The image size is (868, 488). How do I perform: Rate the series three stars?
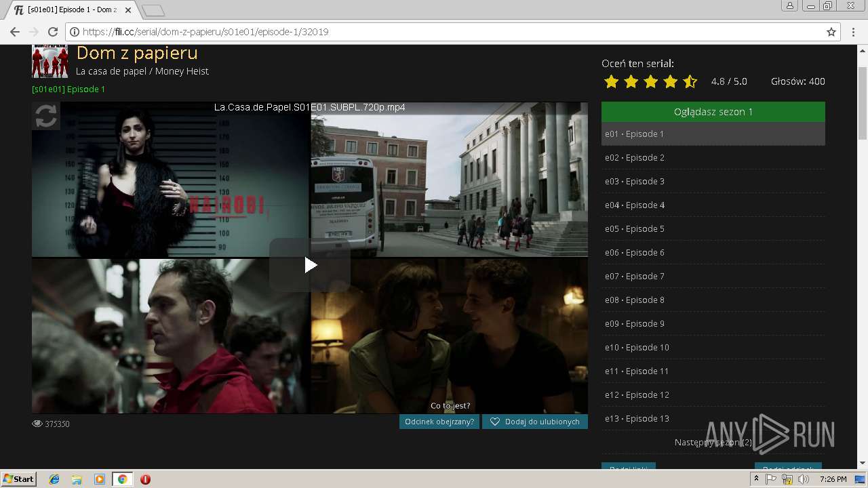coord(650,81)
